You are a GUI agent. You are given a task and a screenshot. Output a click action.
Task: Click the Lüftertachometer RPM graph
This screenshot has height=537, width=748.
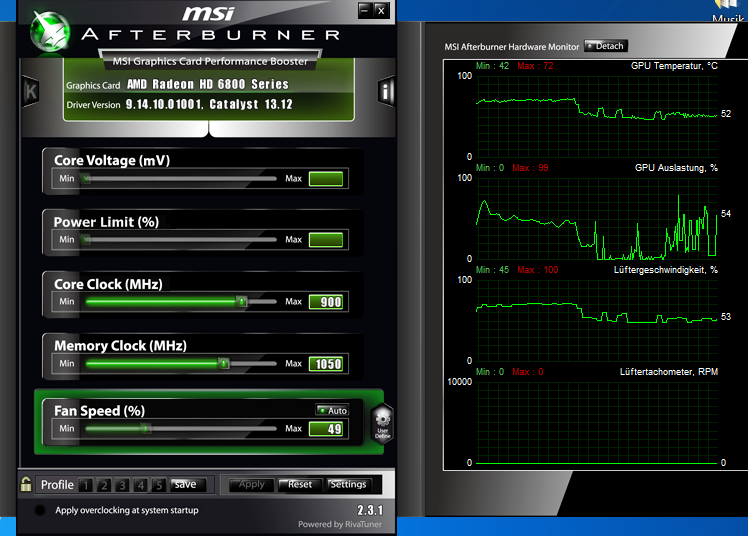[x=596, y=423]
